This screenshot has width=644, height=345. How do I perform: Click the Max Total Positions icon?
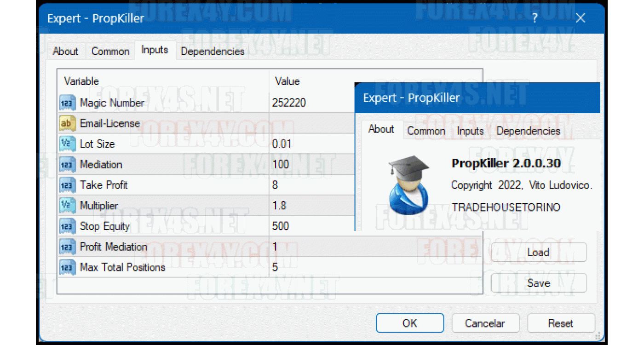coord(67,267)
